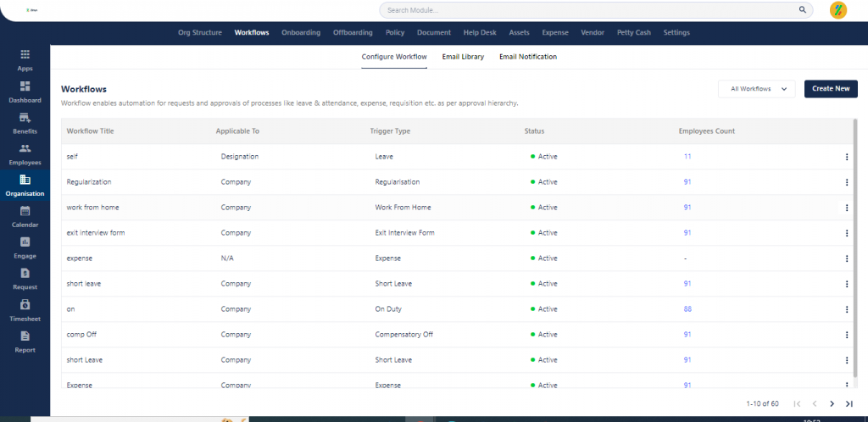Open the Onboarding menu
The width and height of the screenshot is (868, 422).
point(301,33)
